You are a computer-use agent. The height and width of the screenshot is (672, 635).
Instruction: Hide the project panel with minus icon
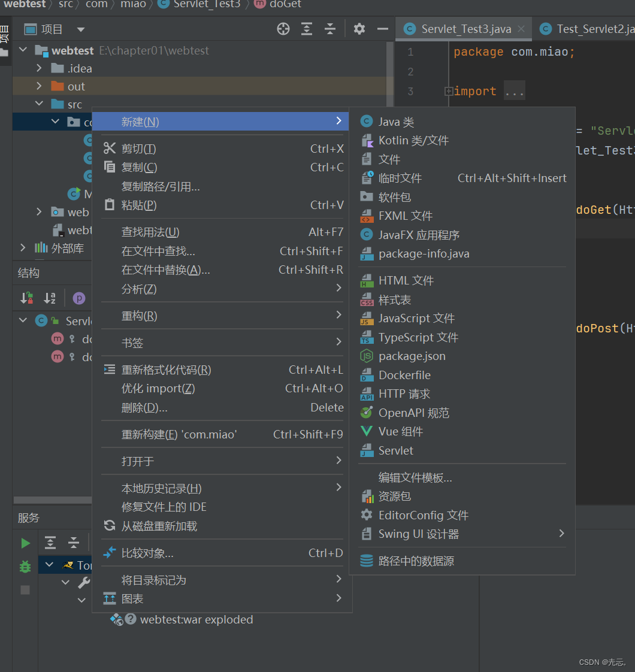point(382,29)
